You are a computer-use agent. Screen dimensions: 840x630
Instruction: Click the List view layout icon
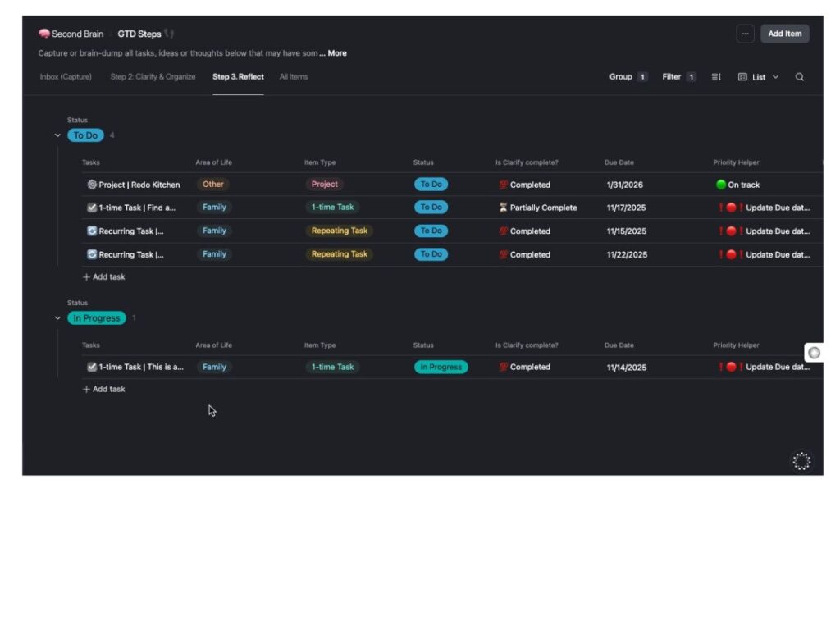click(743, 76)
